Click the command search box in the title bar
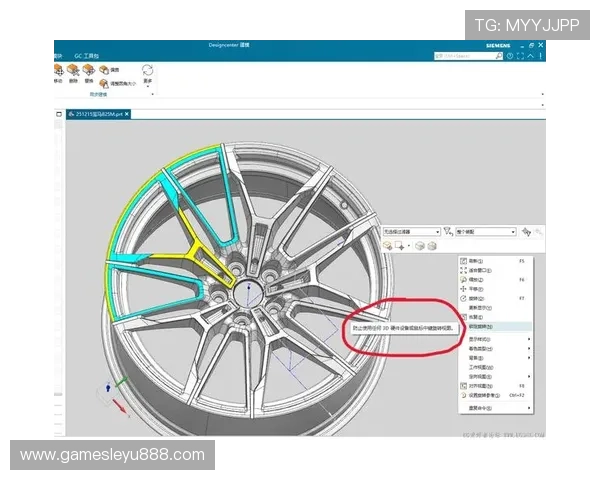Viewport: 600px width, 480px height. pyautogui.click(x=462, y=55)
